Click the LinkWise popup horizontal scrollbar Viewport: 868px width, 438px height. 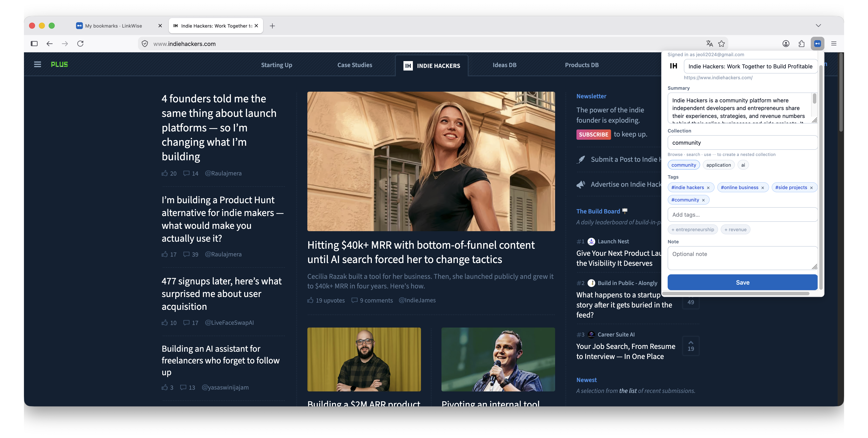coord(736,294)
